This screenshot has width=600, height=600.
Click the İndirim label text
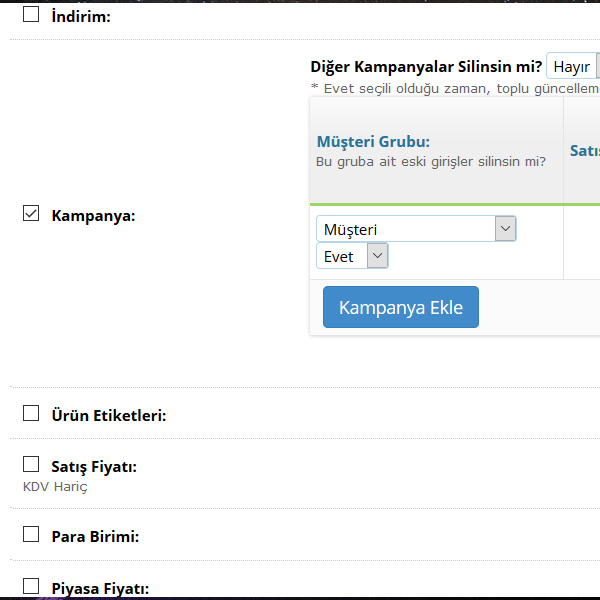(x=81, y=16)
